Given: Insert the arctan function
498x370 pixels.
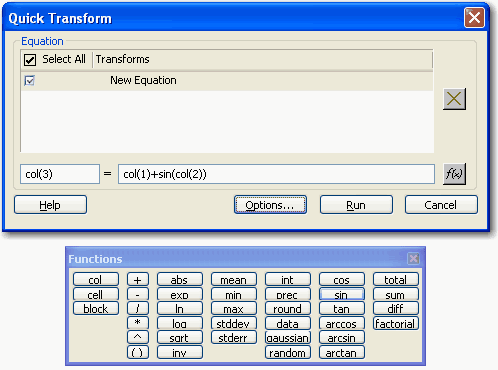Looking at the screenshot, I should click(x=342, y=352).
